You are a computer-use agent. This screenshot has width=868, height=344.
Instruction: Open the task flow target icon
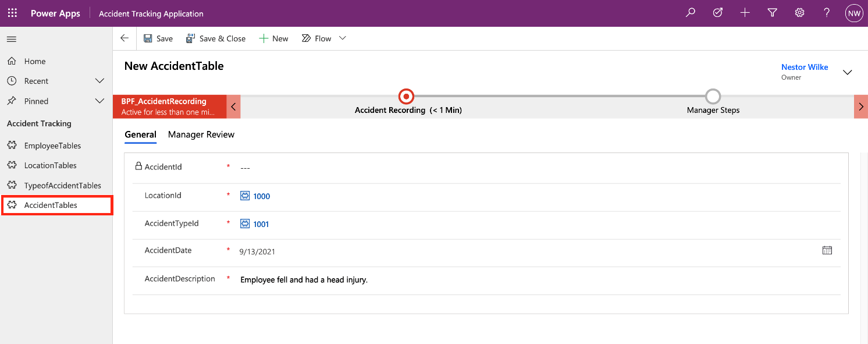[x=718, y=13]
